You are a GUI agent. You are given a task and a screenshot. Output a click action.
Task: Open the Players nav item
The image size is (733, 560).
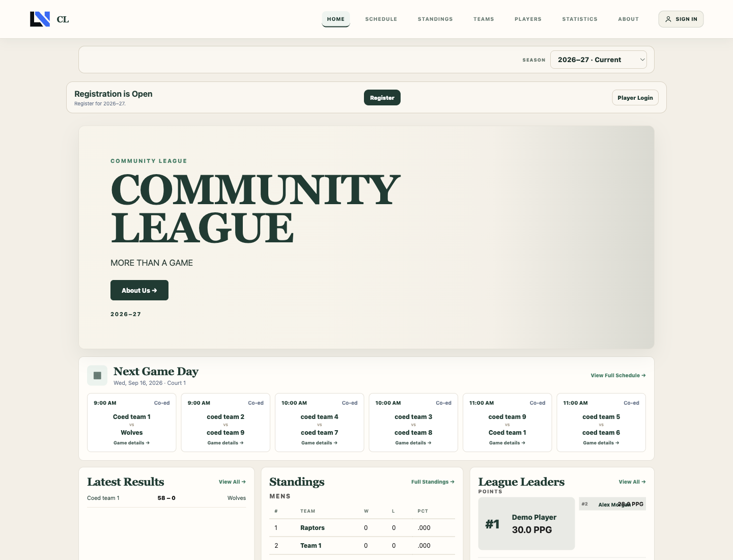pyautogui.click(x=528, y=19)
